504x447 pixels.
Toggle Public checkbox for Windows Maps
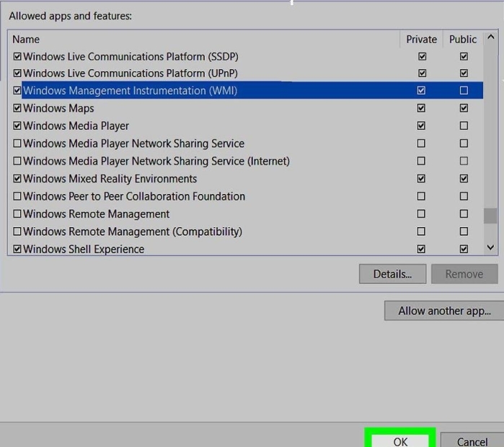pos(464,108)
